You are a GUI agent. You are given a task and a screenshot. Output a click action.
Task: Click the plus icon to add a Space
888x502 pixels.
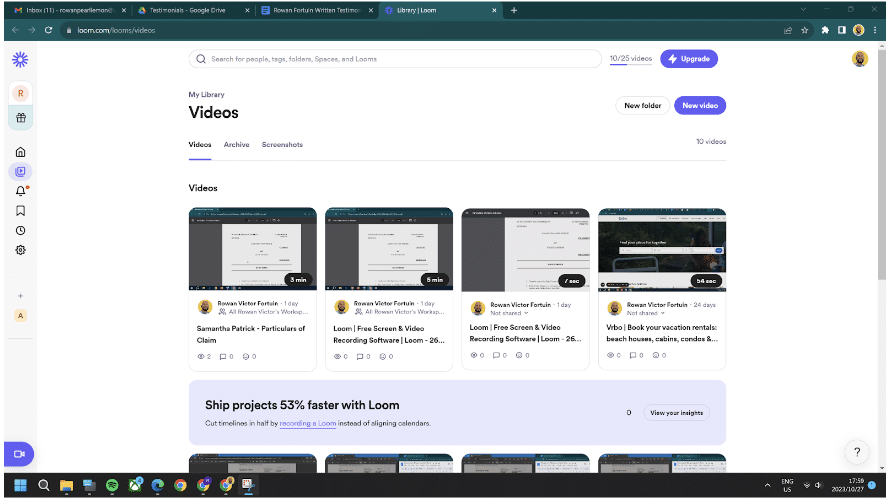click(x=20, y=296)
